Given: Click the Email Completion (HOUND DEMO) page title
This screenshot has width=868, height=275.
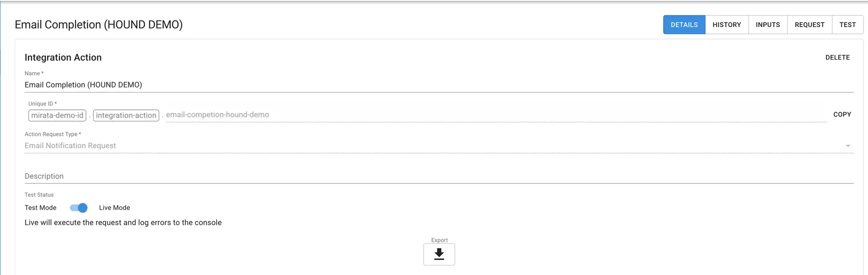Looking at the screenshot, I should [99, 24].
